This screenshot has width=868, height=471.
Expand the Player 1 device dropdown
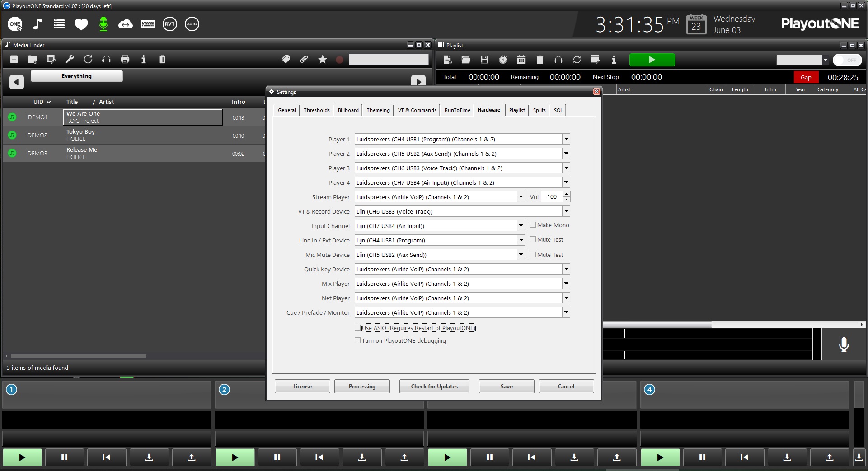coord(566,139)
